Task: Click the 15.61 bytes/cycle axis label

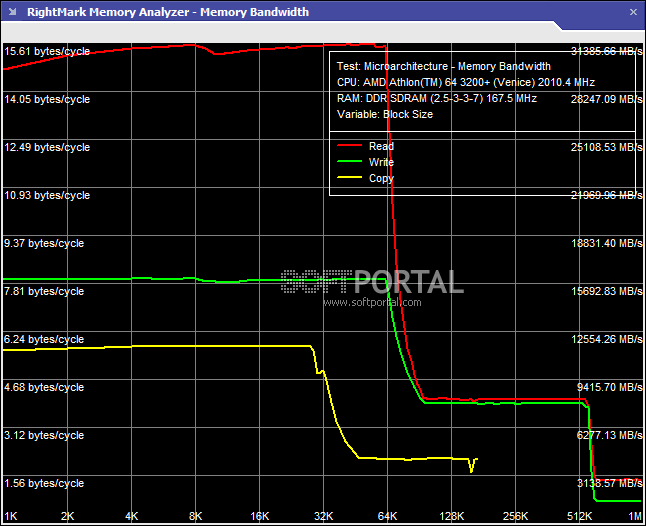Action: point(47,51)
